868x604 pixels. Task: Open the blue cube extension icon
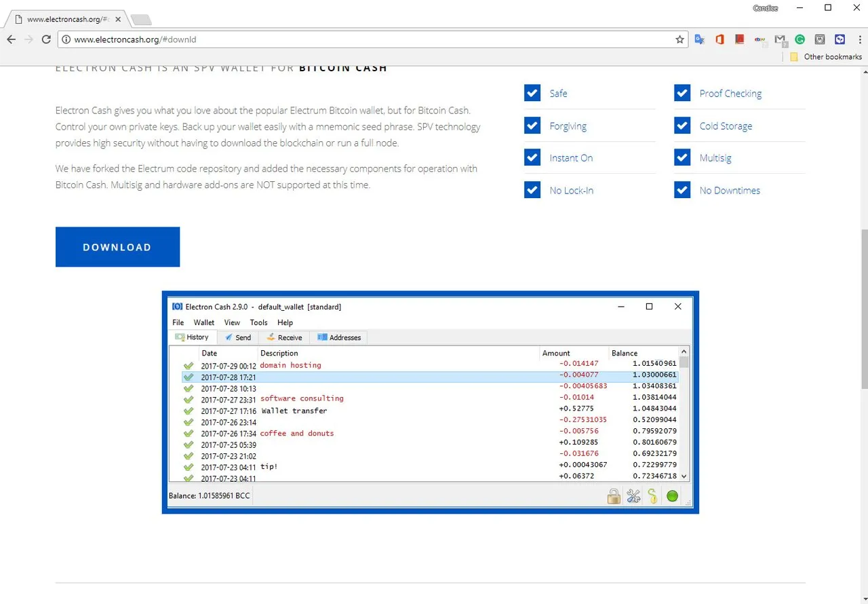point(840,39)
